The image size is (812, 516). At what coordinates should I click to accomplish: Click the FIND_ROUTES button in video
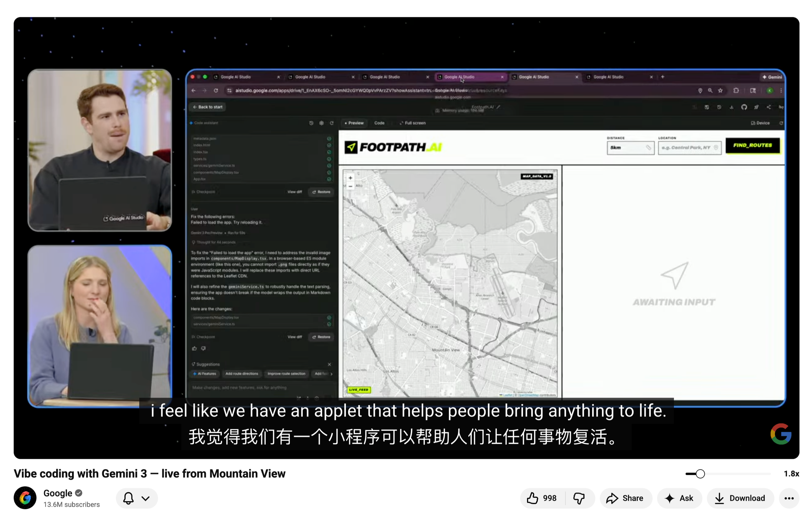click(752, 145)
